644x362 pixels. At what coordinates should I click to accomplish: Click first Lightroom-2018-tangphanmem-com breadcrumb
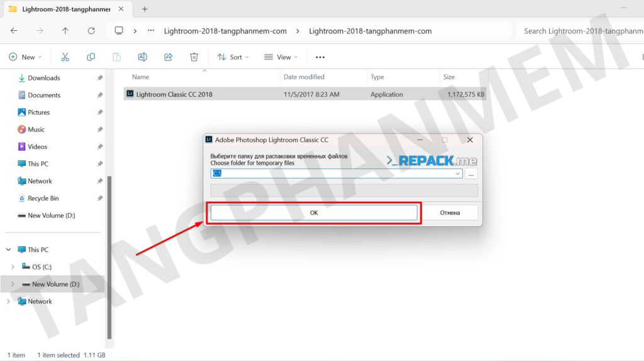(x=225, y=31)
